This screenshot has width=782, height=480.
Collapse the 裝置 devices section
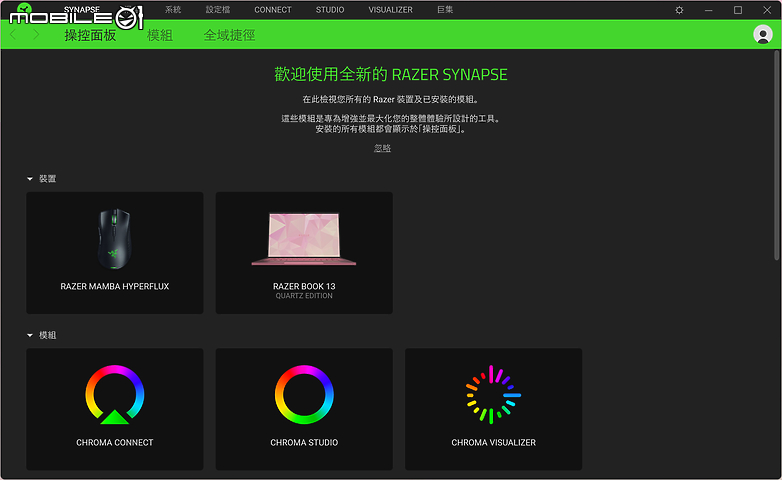click(30, 179)
